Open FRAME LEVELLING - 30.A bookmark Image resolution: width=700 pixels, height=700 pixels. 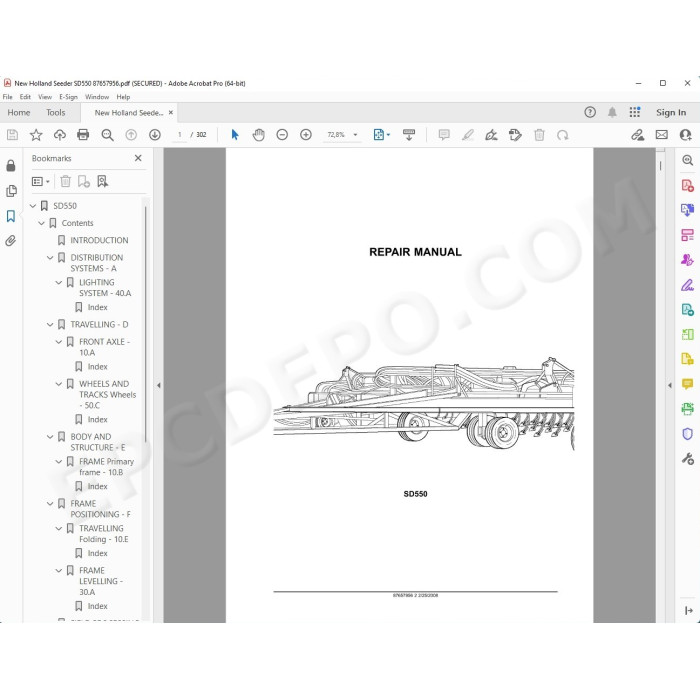click(101, 581)
